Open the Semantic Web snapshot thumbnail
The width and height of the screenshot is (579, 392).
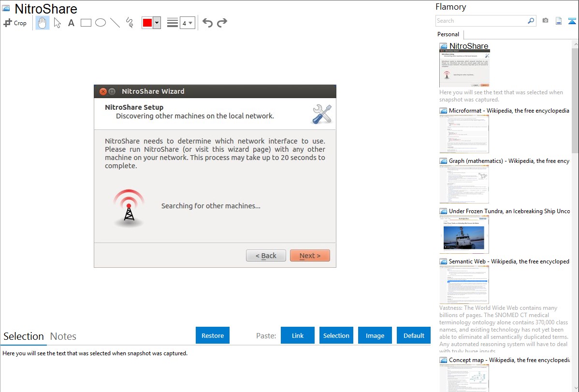[x=464, y=285]
